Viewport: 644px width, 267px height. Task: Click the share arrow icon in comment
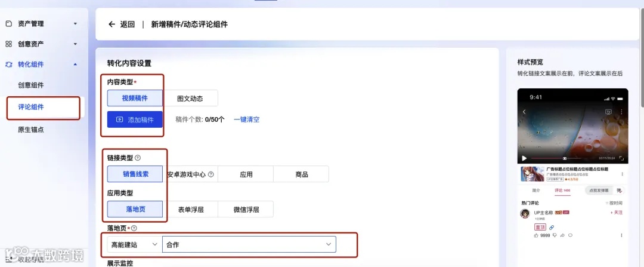click(x=562, y=235)
